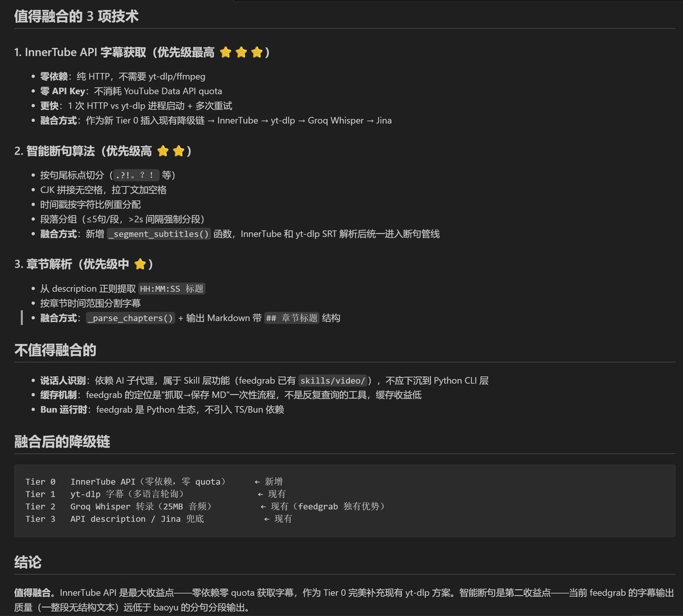Click the inline code '_parse_chapters()'
683x616 pixels.
point(130,318)
